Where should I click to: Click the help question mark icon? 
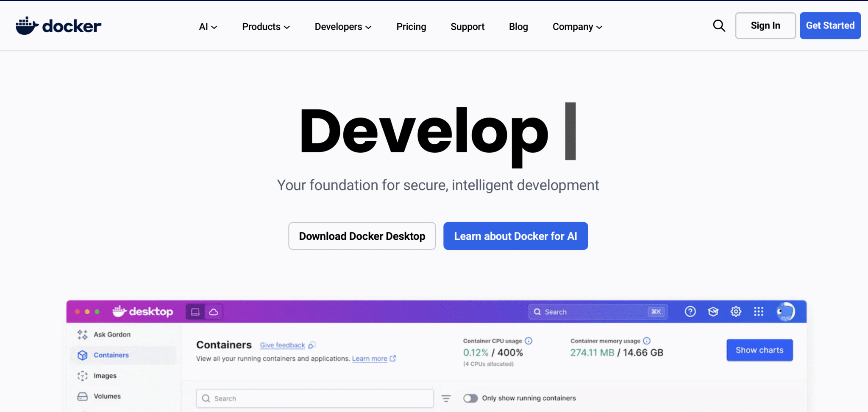[x=690, y=312]
